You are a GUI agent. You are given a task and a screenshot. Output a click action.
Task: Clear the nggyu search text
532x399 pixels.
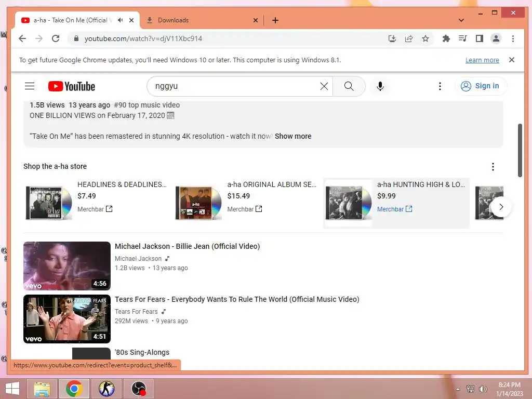point(324,86)
